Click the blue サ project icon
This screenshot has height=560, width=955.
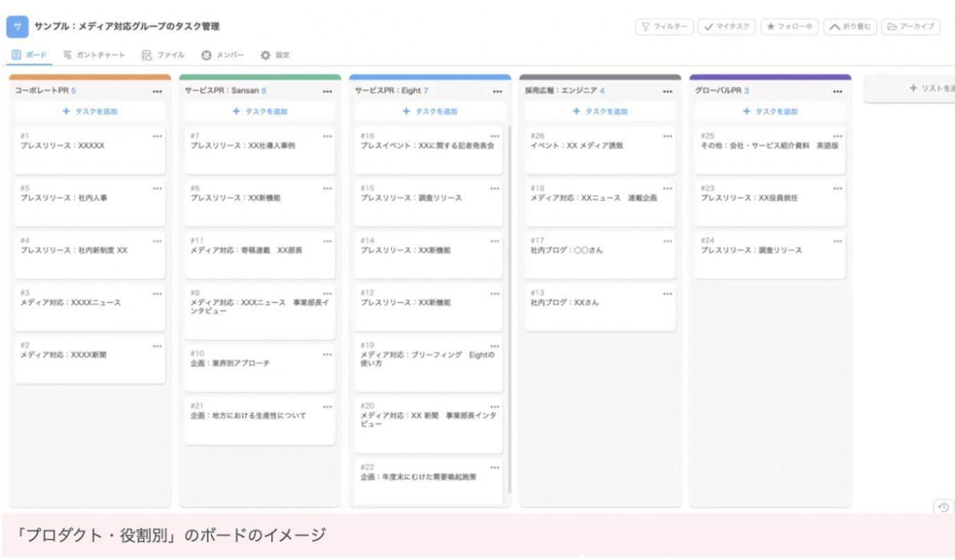coord(17,26)
